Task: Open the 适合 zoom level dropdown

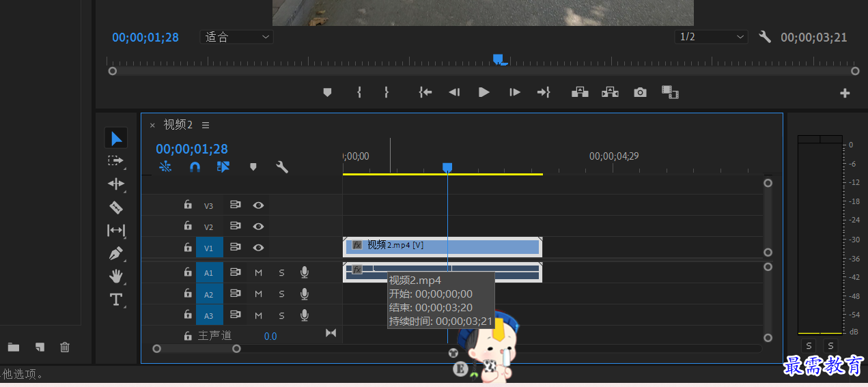Action: tap(237, 37)
